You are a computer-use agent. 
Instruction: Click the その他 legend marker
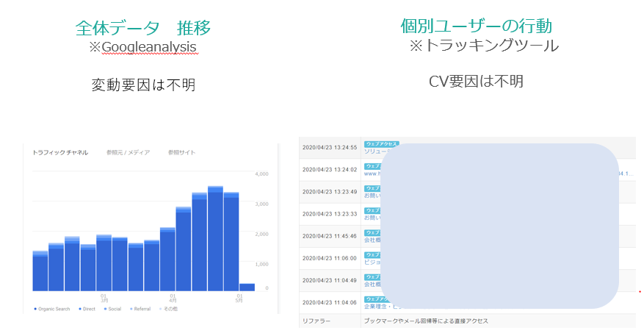point(162,309)
